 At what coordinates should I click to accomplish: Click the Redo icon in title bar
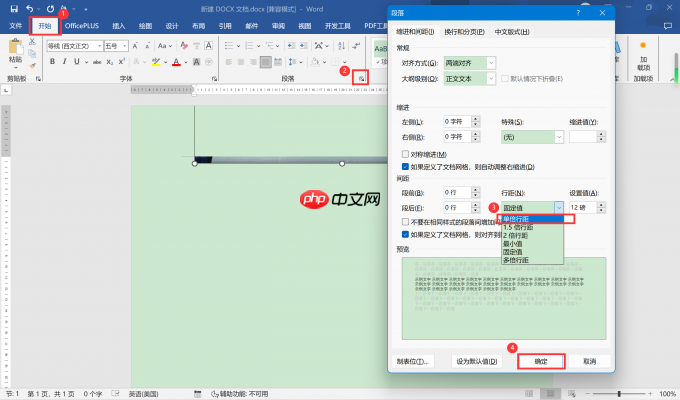pos(50,9)
